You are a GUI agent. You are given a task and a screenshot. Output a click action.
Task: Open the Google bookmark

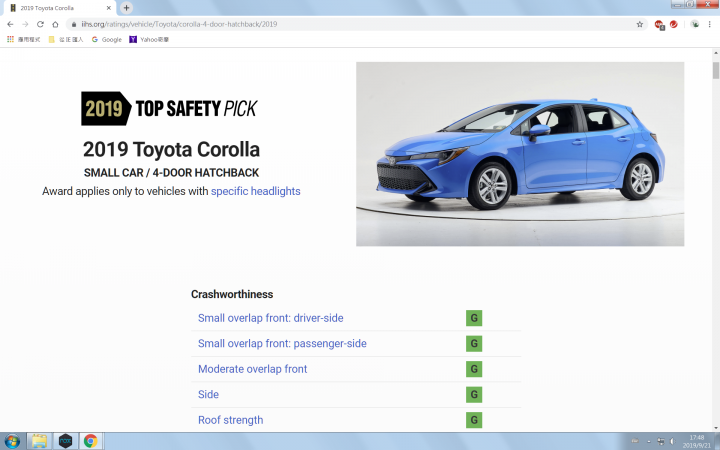107,39
